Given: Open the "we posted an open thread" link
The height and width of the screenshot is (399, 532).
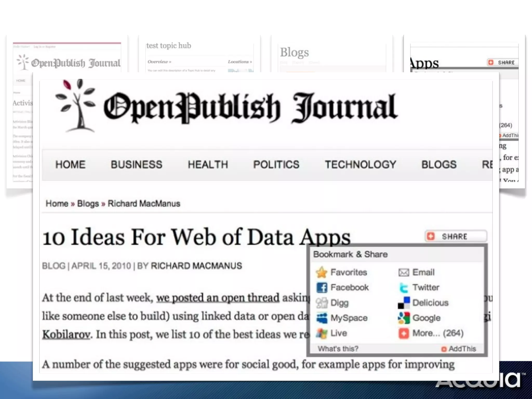Looking at the screenshot, I should point(218,298).
